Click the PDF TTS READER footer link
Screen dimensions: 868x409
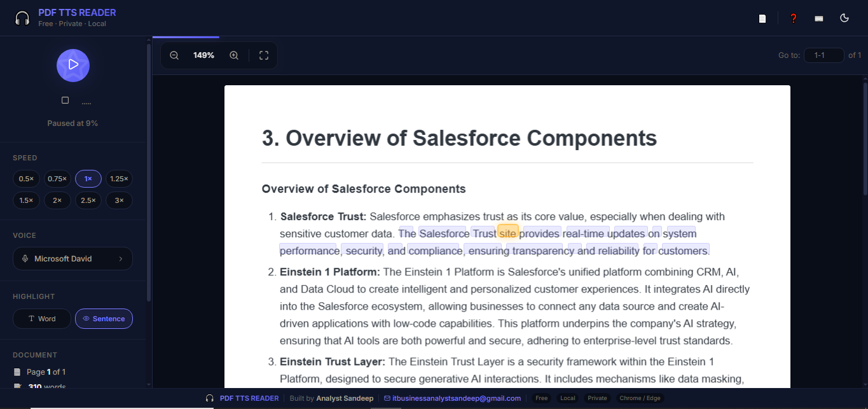[249, 398]
